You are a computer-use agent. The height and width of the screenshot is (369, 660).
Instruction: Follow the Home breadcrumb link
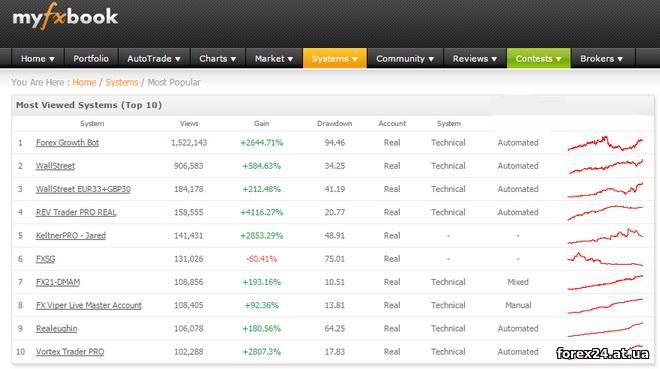click(84, 82)
